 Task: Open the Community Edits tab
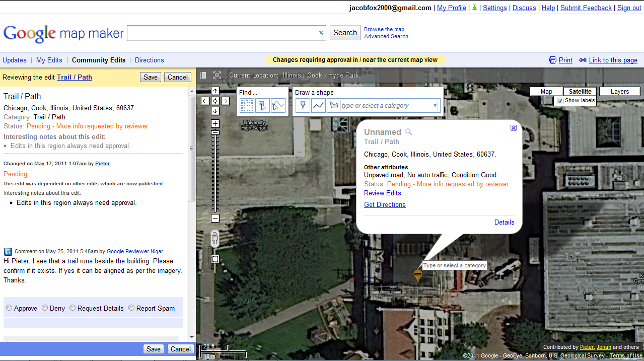pos(99,60)
